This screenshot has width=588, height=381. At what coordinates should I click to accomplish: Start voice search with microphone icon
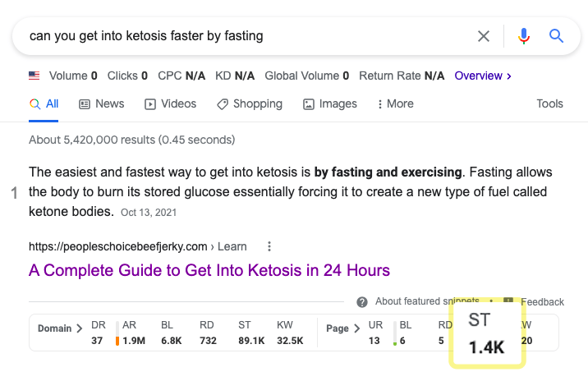524,36
